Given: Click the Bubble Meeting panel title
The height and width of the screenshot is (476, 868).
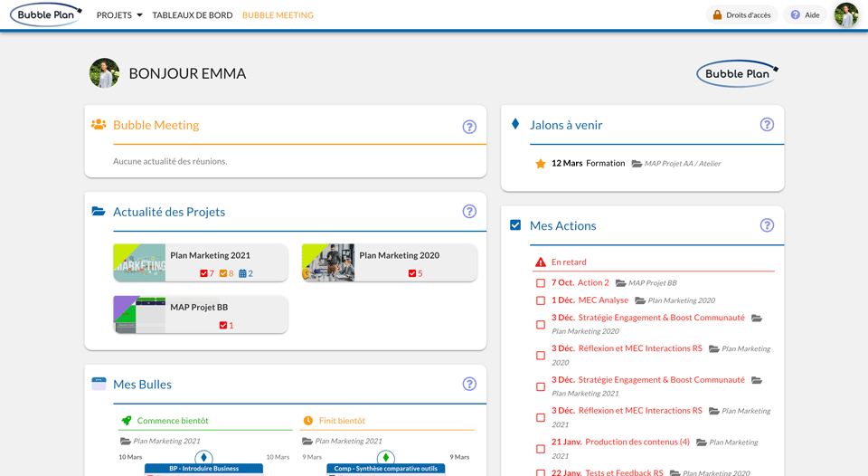Looking at the screenshot, I should pos(156,125).
